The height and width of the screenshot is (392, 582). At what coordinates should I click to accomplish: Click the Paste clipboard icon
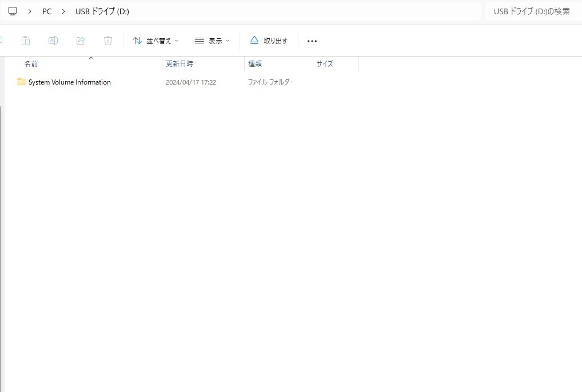(26, 41)
